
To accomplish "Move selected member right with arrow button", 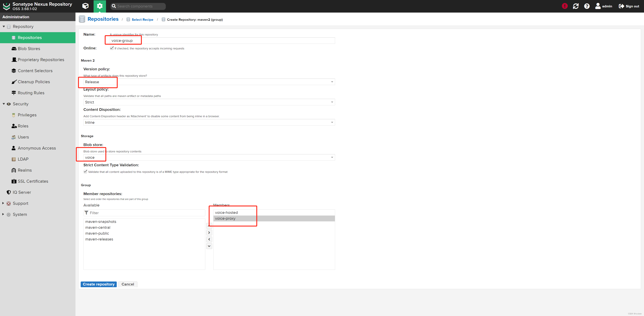I will (209, 233).
